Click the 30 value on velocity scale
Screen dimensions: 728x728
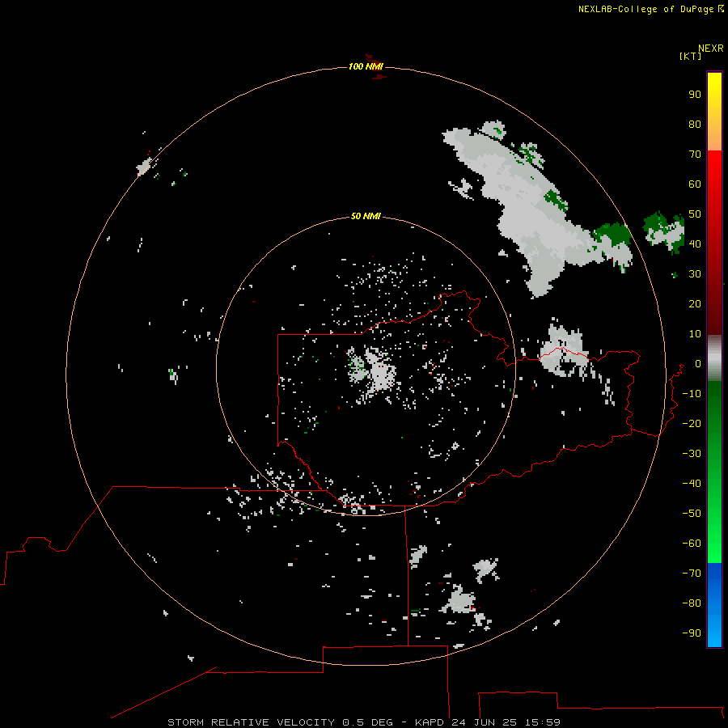[x=695, y=274]
